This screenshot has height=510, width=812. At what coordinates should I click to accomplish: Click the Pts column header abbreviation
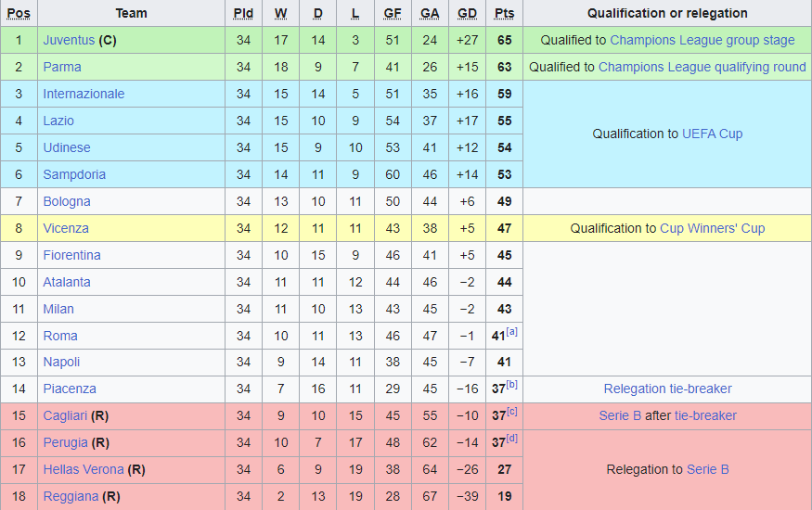click(x=505, y=14)
